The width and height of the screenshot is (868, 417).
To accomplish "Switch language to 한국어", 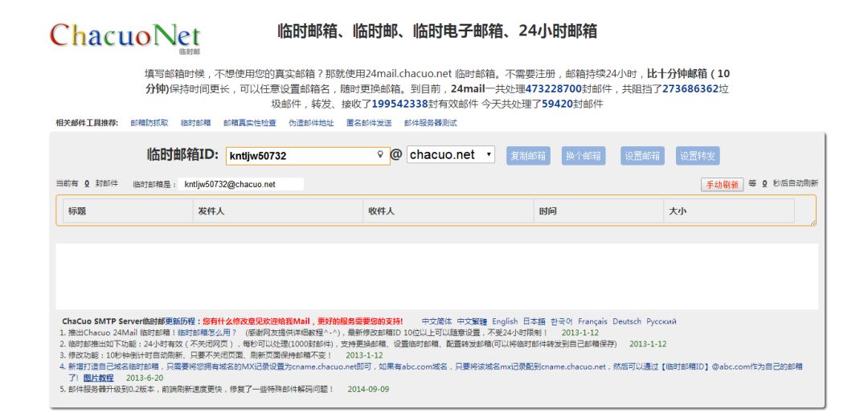I will (x=561, y=321).
